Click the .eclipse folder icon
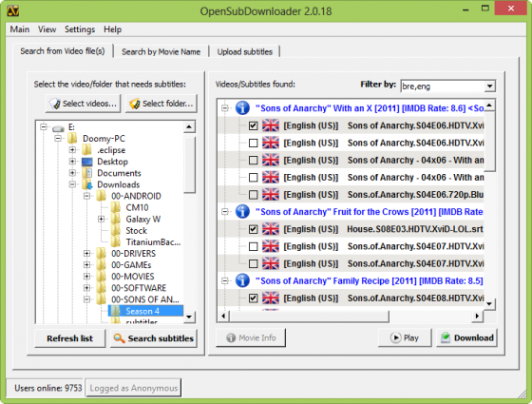The width and height of the screenshot is (532, 404). click(86, 150)
